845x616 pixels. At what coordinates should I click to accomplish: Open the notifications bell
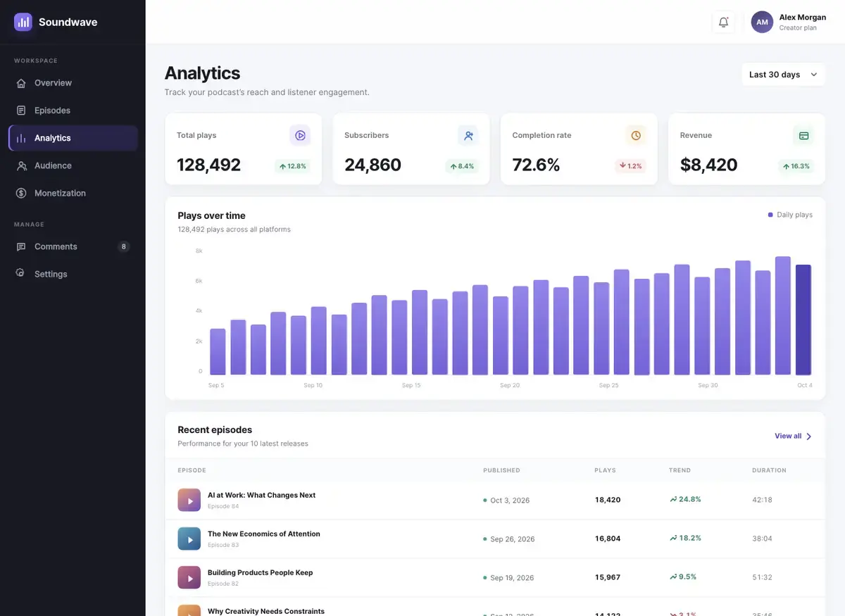click(x=723, y=23)
